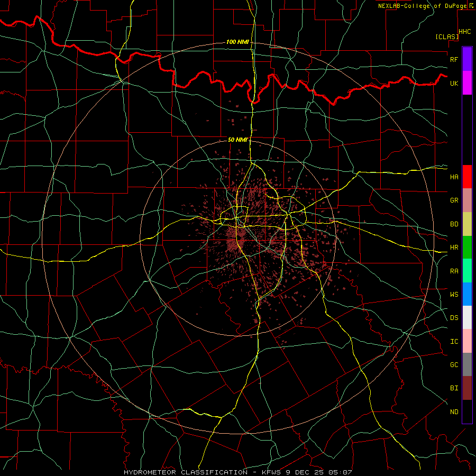Click the BD legend label

pyautogui.click(x=454, y=224)
